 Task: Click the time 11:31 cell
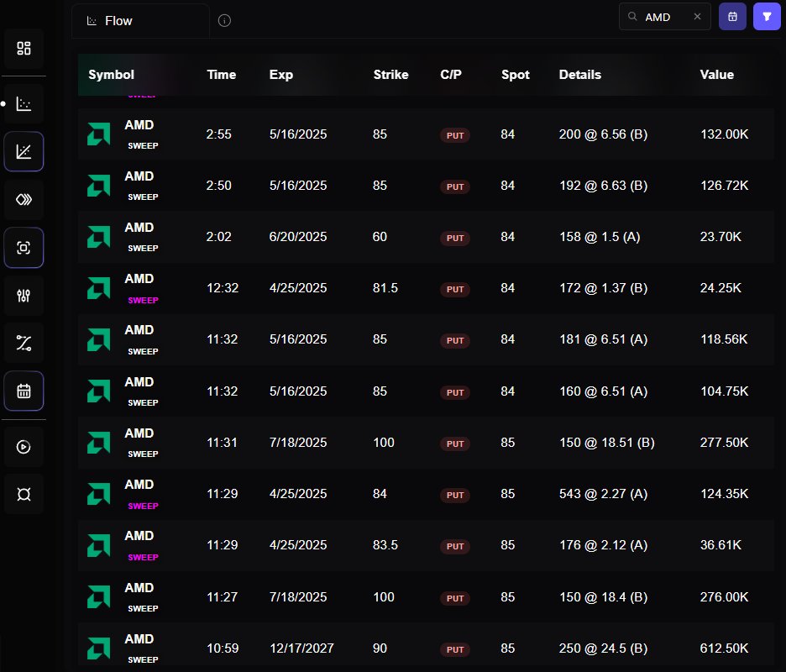222,443
